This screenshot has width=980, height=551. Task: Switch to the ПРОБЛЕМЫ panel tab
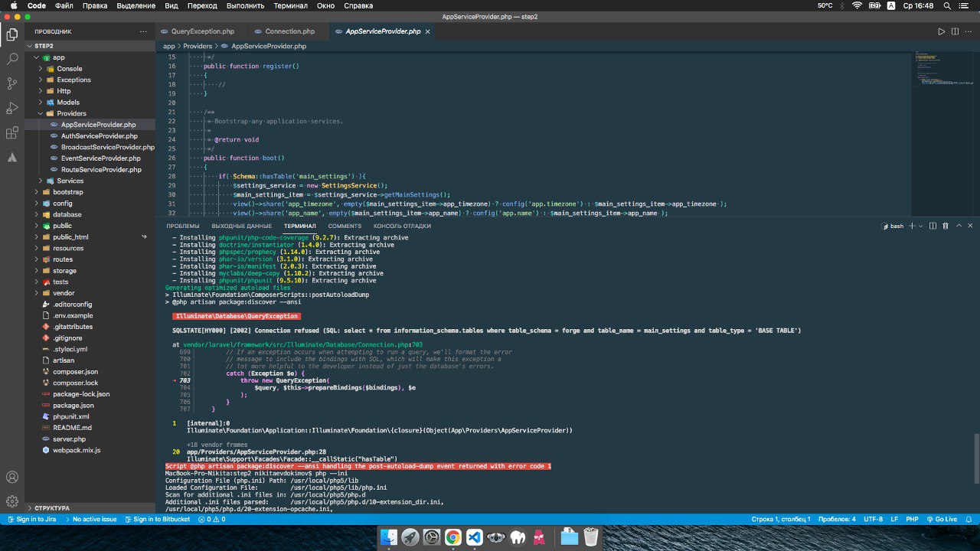coord(183,227)
